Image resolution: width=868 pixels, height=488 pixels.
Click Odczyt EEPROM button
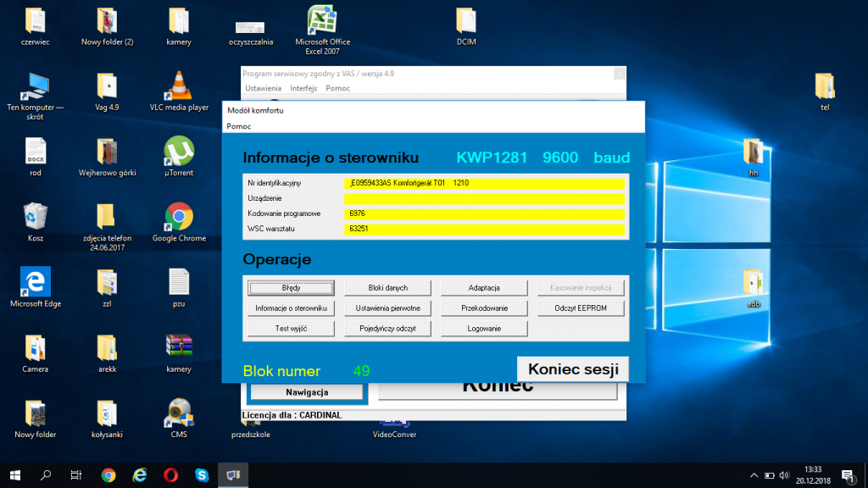[581, 308]
